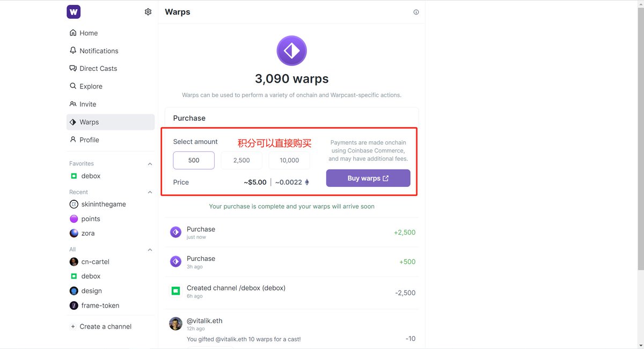Click 'Created channel /debox (debox)' text
644x349 pixels.
(x=236, y=288)
